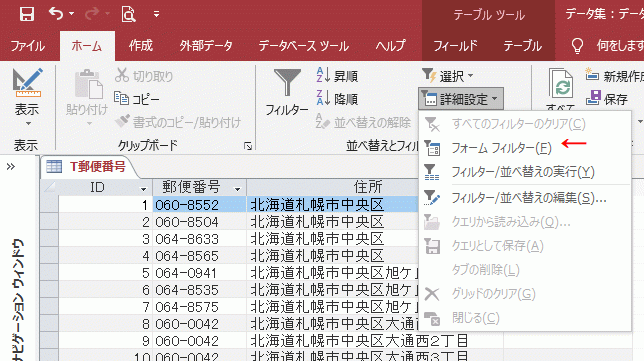The image size is (644, 361).
Task: Toggle the 詳細設定 advanced dropdown button
Action: click(x=461, y=99)
